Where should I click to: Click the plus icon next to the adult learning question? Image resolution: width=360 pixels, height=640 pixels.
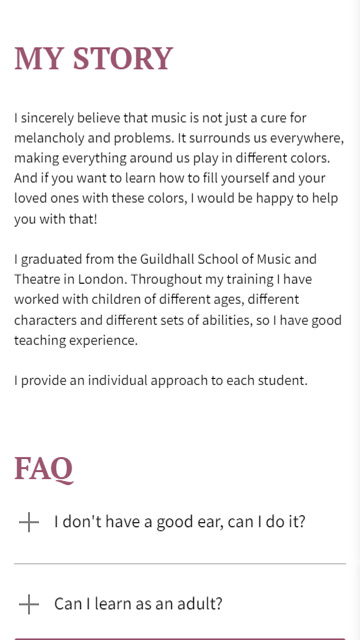click(29, 604)
